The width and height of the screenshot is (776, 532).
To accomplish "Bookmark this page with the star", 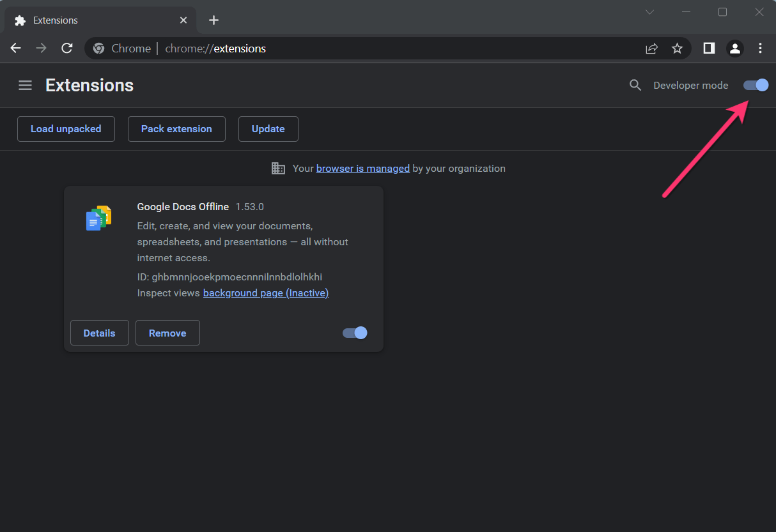I will [677, 48].
